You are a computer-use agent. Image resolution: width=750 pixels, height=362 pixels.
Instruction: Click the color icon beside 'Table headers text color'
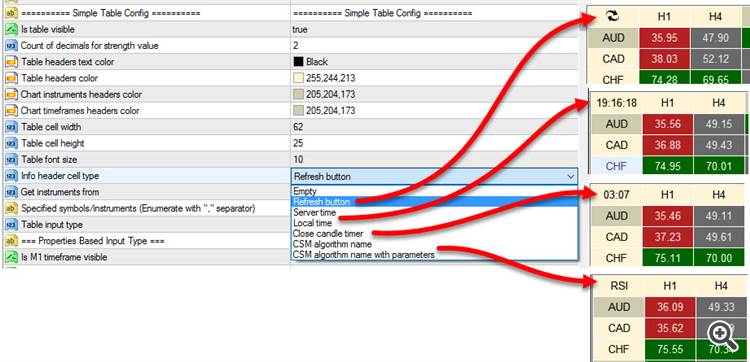coord(11,62)
